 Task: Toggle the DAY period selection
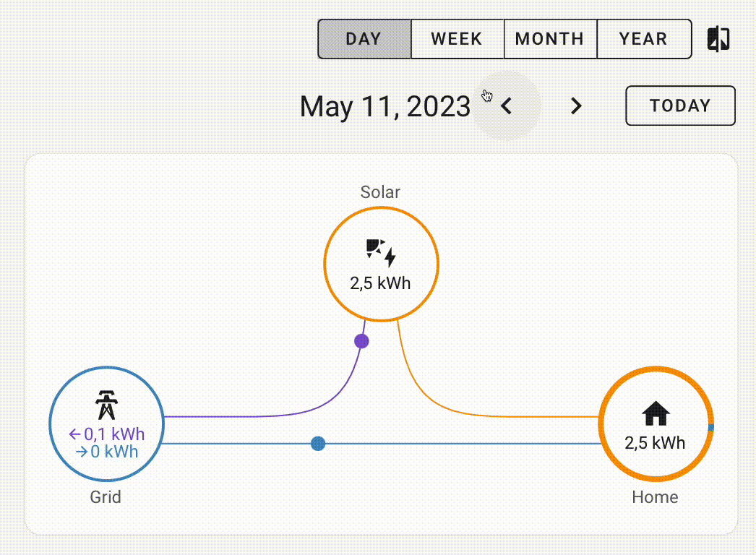click(x=364, y=39)
